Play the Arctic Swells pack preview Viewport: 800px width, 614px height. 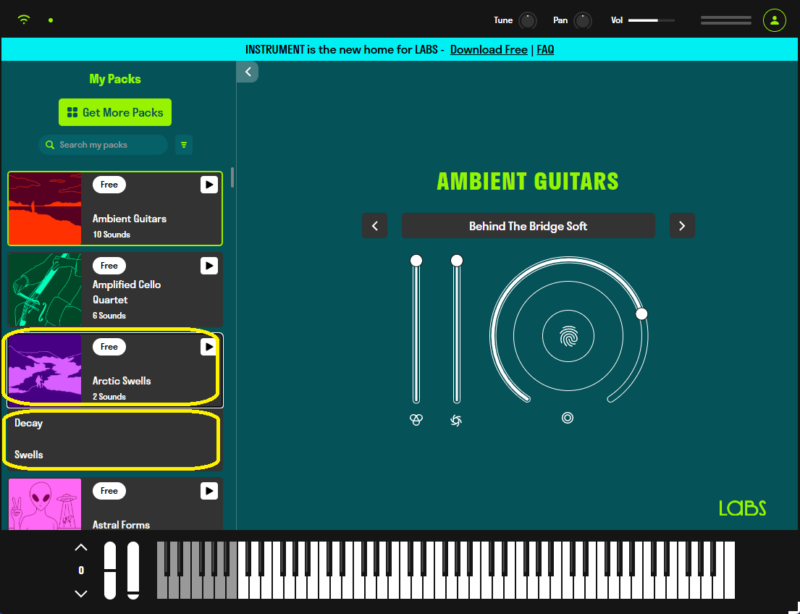(208, 347)
